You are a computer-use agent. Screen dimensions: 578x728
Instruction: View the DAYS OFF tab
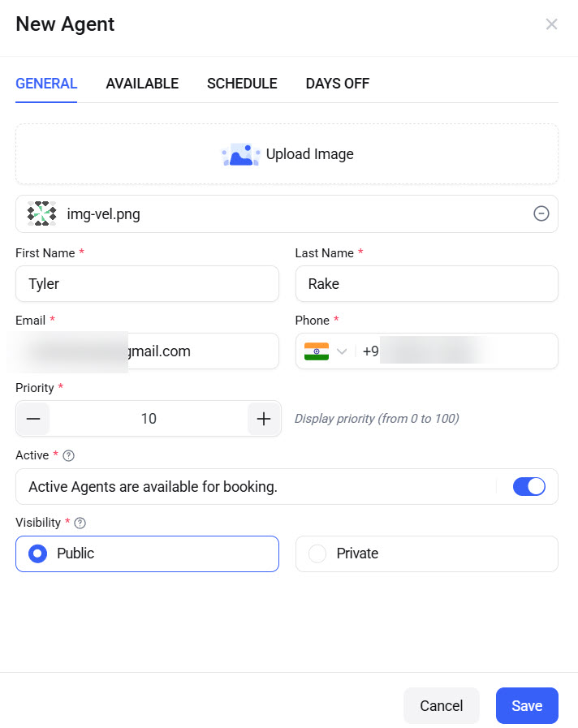point(338,84)
